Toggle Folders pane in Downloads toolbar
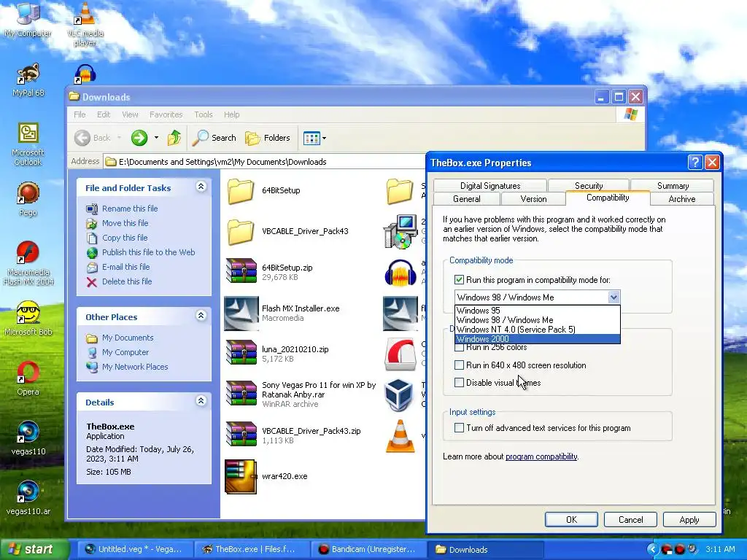This screenshot has width=747, height=560. (267, 138)
